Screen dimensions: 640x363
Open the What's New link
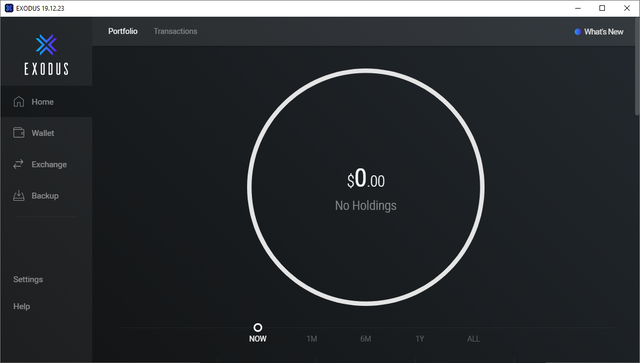tap(604, 32)
